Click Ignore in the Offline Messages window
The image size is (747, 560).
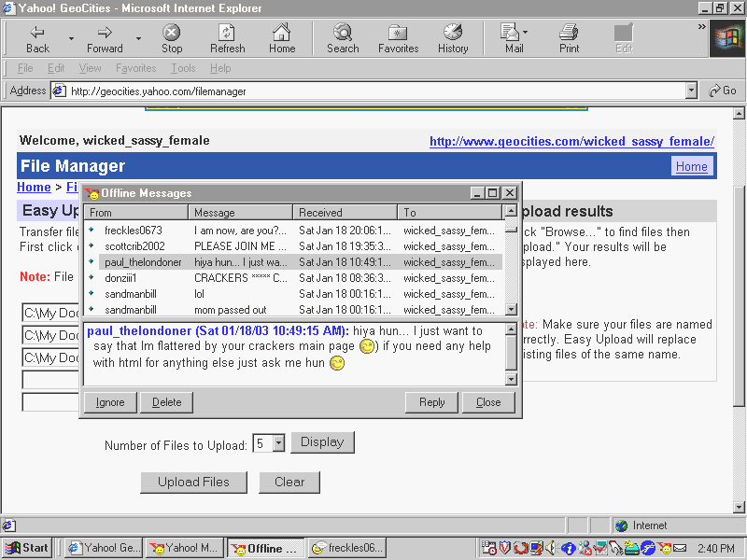pos(110,402)
